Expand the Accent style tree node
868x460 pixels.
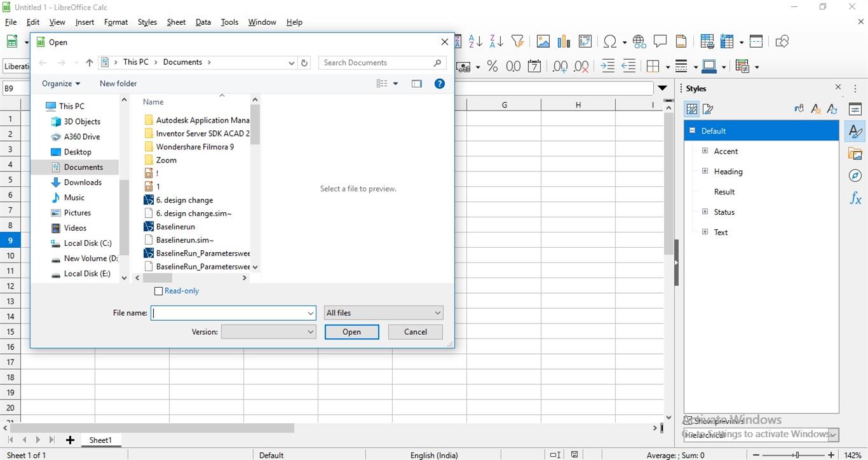(x=705, y=151)
